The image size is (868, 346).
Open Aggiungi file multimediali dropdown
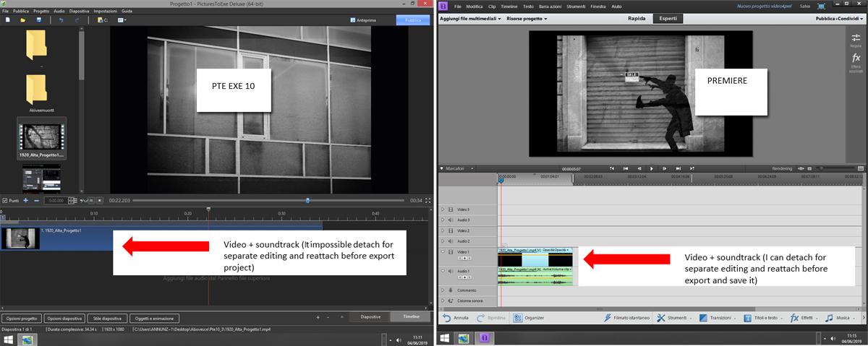tap(470, 17)
